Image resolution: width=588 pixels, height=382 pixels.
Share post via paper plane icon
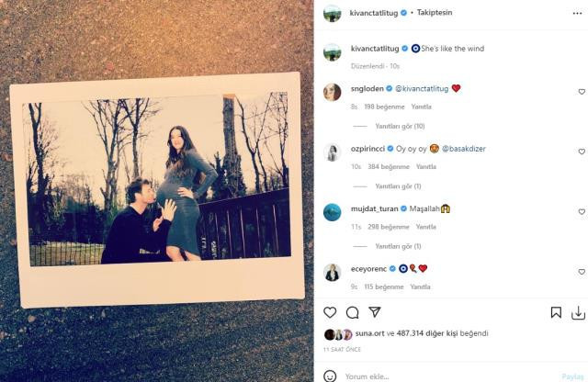tap(375, 312)
